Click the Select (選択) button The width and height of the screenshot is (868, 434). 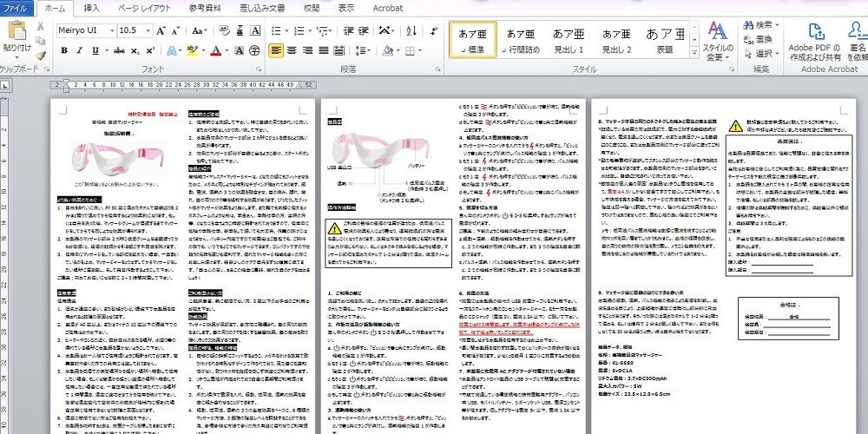click(x=761, y=54)
